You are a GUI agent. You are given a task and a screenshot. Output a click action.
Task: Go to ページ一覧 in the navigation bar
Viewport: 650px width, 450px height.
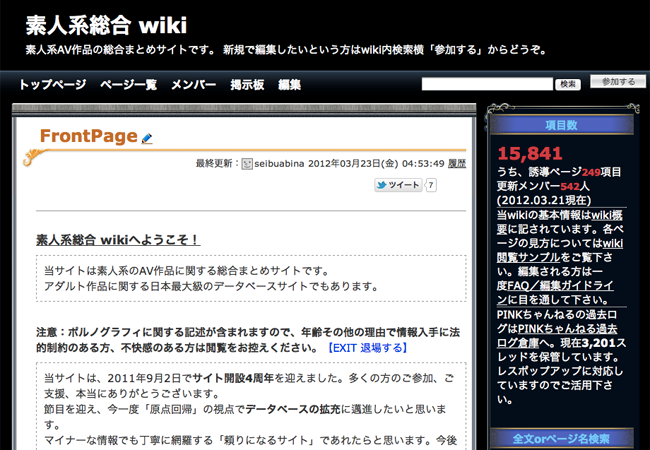[x=128, y=85]
